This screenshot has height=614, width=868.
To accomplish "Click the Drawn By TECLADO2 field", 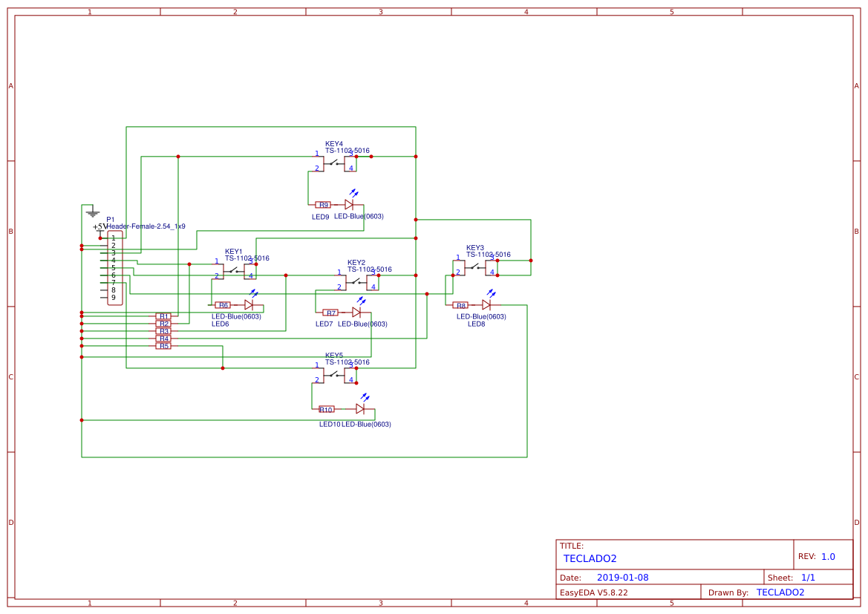I will click(780, 592).
